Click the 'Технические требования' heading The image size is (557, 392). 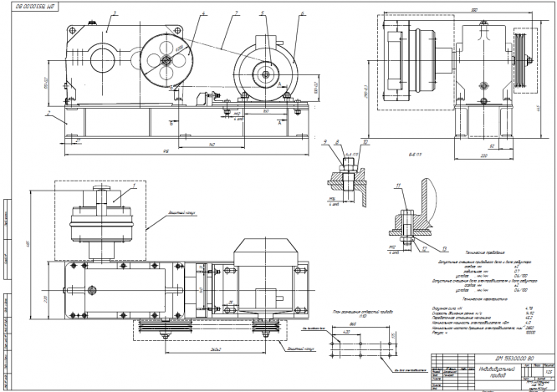pos(485,252)
